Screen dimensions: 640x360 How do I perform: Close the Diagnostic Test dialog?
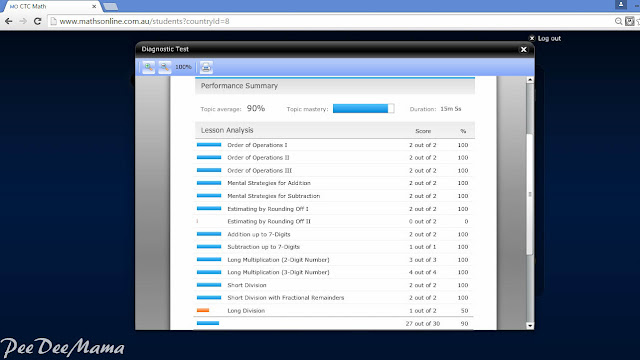pyautogui.click(x=524, y=49)
